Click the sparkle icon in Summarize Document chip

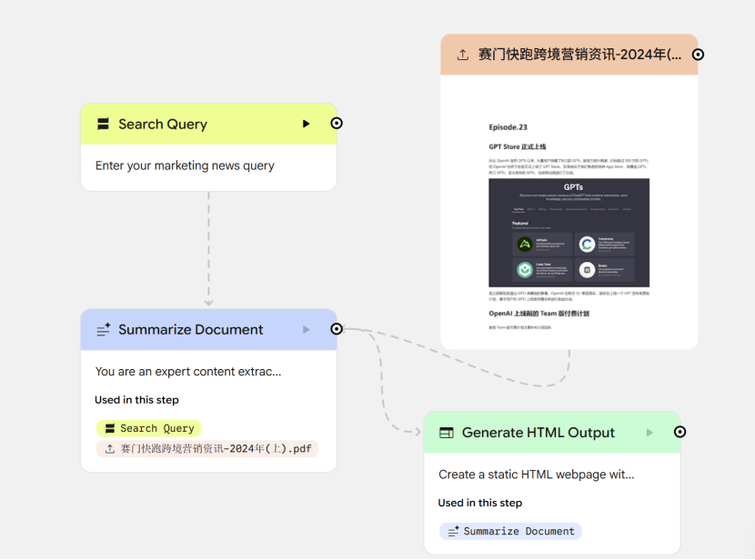click(x=454, y=531)
